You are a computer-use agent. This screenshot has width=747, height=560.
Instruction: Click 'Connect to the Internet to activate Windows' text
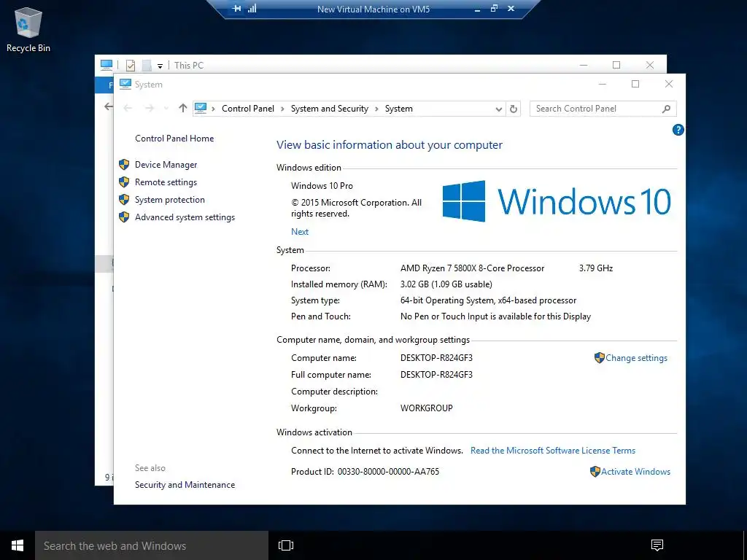click(x=377, y=451)
